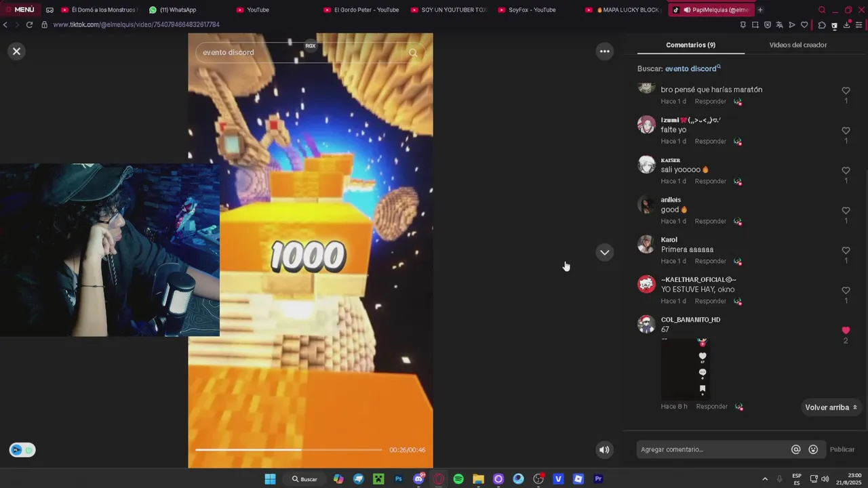Screen dimensions: 868x488
Task: Go back with the browser back arrow
Action: click(5, 24)
